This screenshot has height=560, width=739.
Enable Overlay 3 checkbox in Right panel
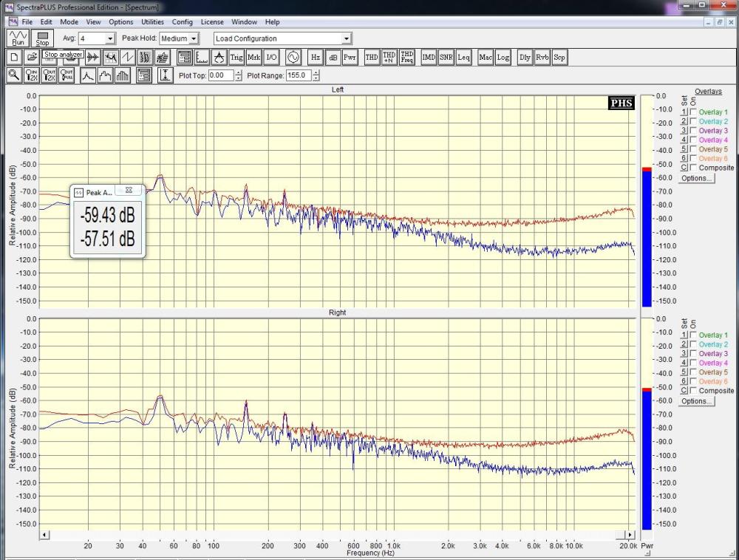pos(693,354)
